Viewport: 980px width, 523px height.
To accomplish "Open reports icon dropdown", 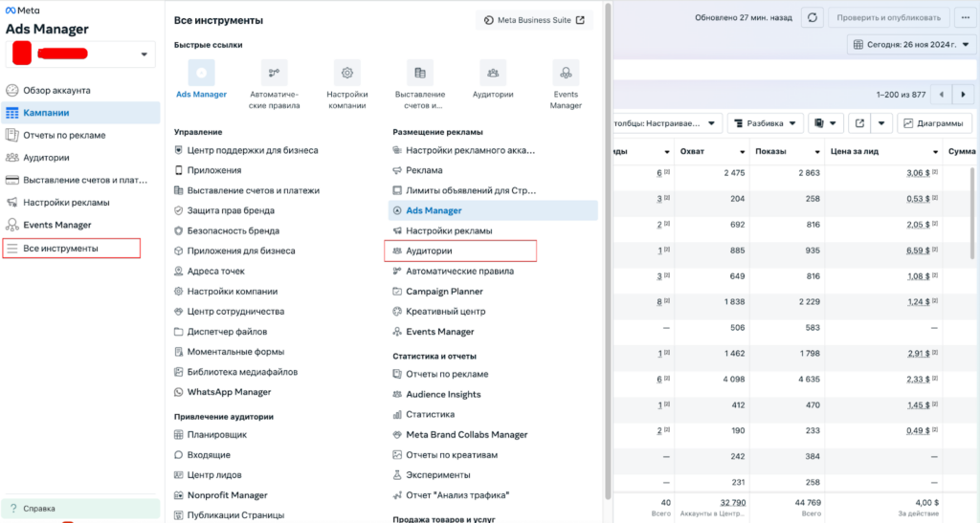I will [x=826, y=123].
